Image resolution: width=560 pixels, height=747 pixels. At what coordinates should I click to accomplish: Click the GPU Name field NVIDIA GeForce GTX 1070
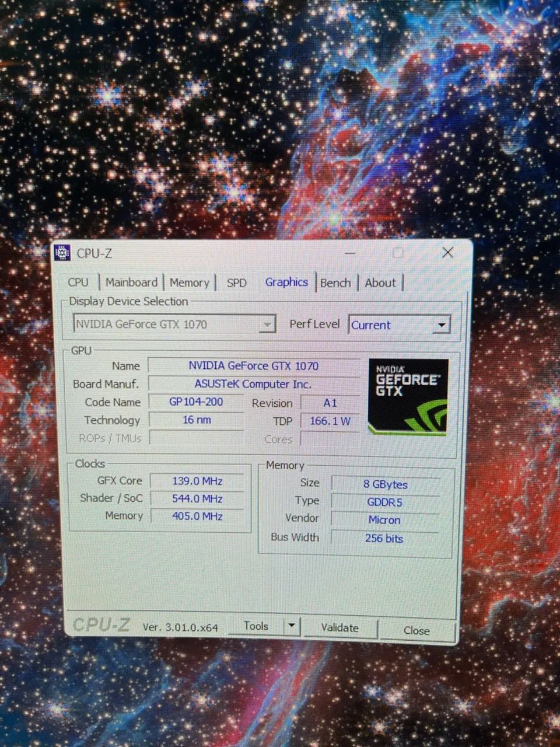click(x=254, y=366)
